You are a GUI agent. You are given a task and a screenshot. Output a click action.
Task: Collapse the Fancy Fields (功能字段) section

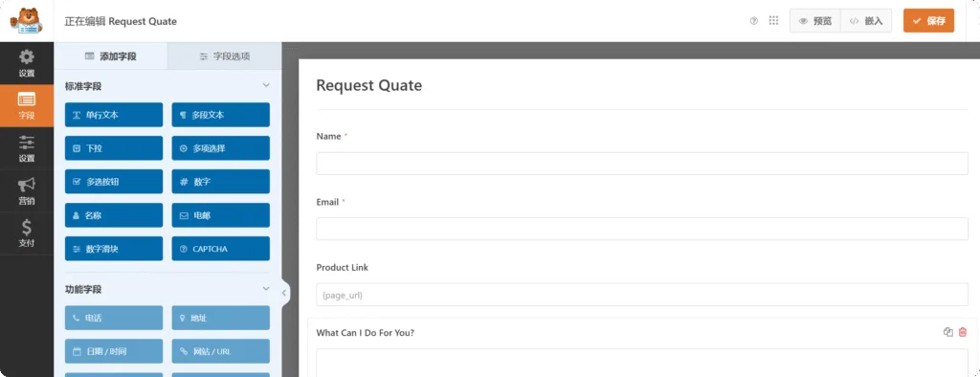coord(266,289)
